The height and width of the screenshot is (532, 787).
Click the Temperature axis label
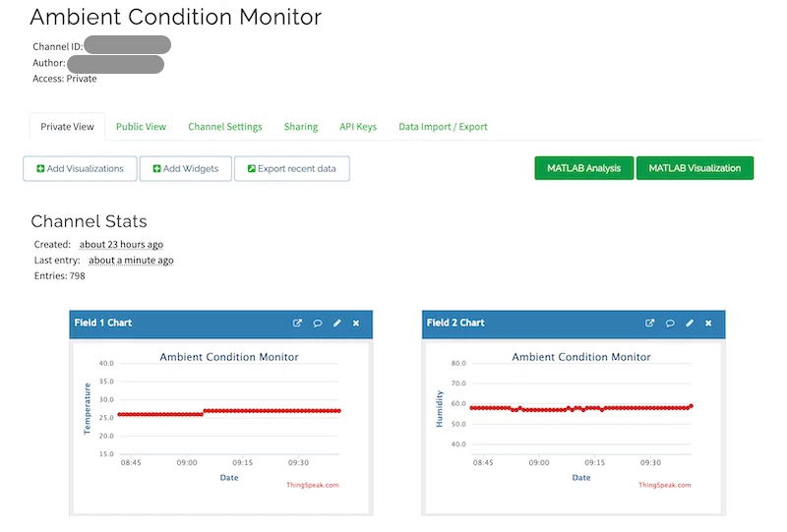88,408
